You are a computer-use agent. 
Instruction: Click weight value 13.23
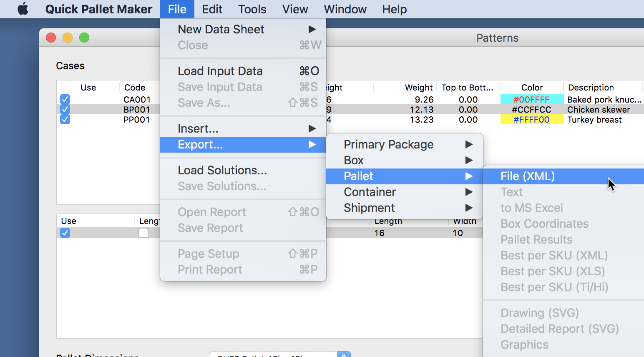(422, 120)
